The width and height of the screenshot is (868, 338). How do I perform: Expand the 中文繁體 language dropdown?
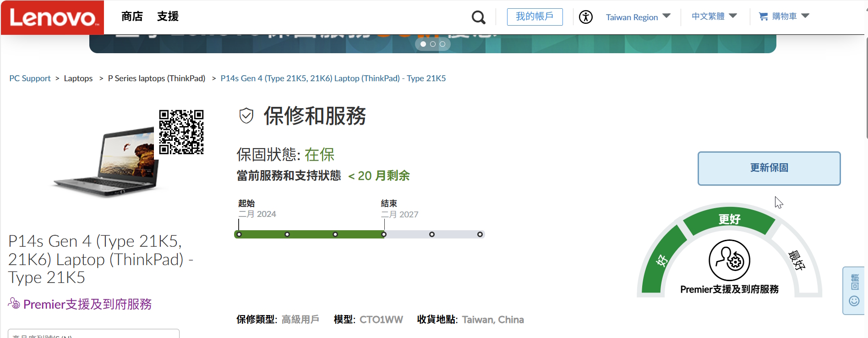point(714,17)
